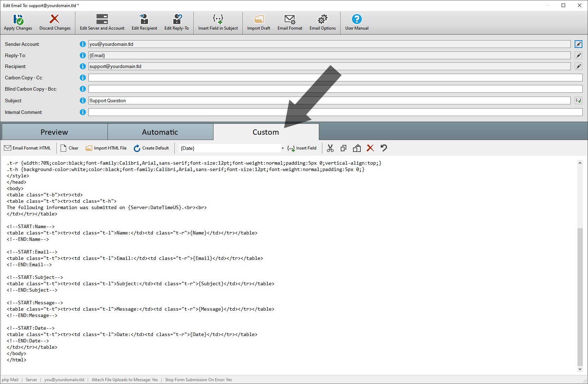Click info icon next to Blind Carbon Copy
This screenshot has width=588, height=384.
(x=83, y=89)
